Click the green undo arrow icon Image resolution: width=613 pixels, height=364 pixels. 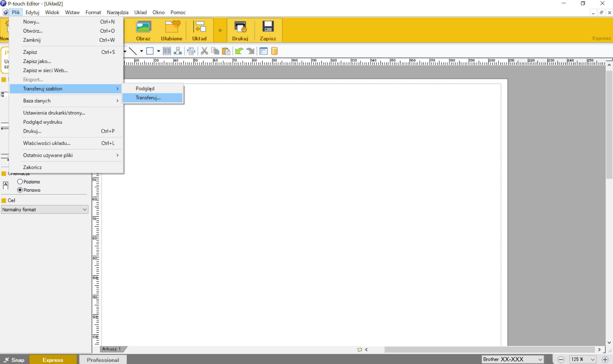(239, 51)
